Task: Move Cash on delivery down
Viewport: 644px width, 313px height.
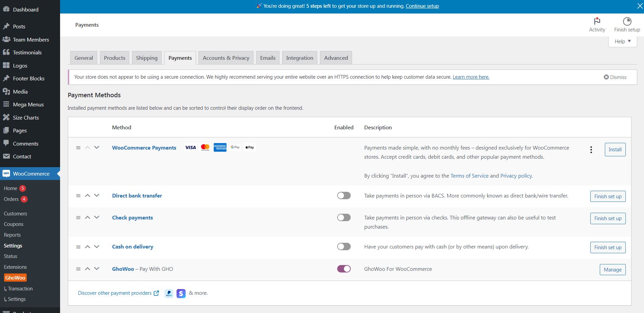Action: coord(97,247)
